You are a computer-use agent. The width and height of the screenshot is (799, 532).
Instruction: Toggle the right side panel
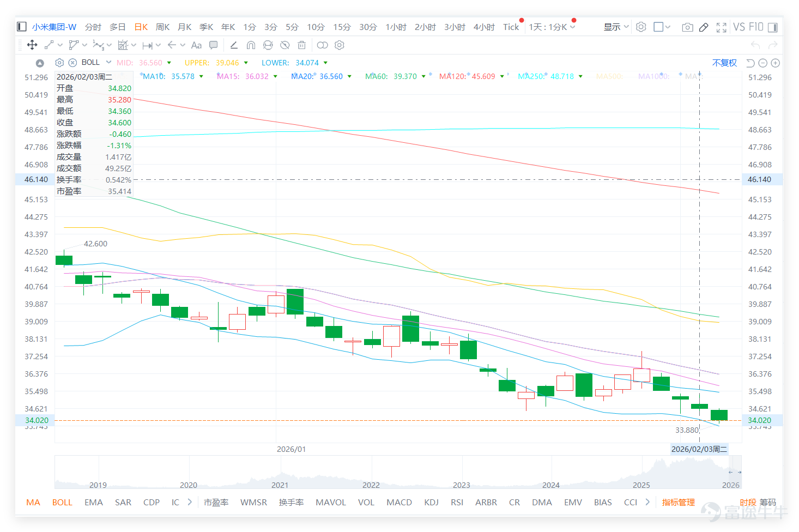pyautogui.click(x=773, y=27)
